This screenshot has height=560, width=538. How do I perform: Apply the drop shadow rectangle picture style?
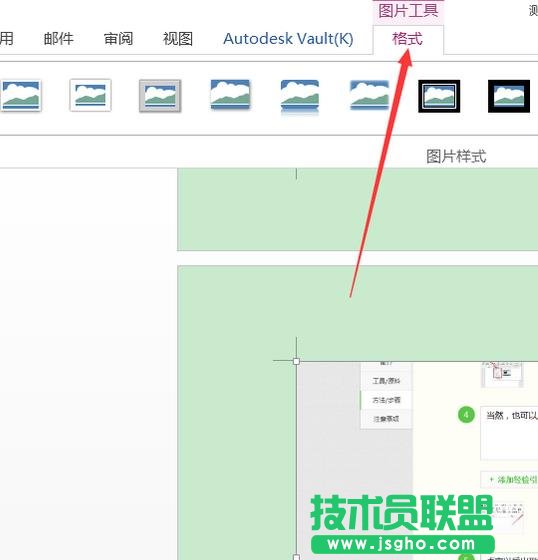(230, 95)
